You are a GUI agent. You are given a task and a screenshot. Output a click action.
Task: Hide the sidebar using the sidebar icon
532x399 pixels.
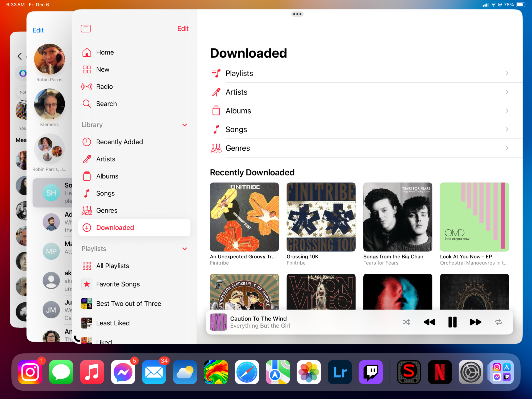(x=86, y=28)
